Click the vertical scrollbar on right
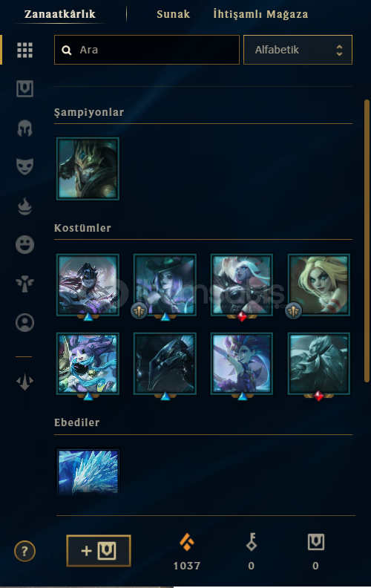The width and height of the screenshot is (371, 588). (x=367, y=241)
